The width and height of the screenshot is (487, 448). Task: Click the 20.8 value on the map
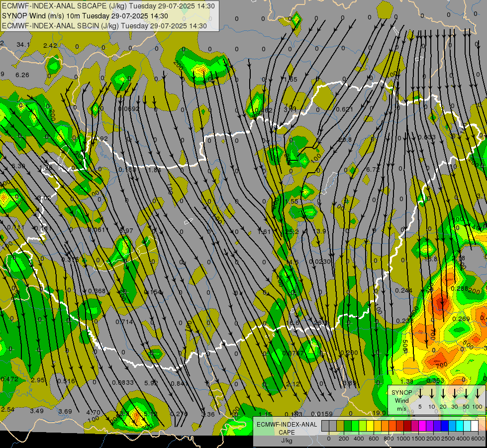tap(345, 139)
